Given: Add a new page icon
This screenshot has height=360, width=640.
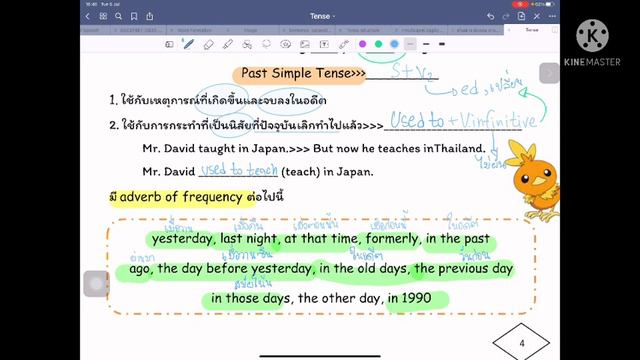Looking at the screenshot, I should (x=521, y=16).
